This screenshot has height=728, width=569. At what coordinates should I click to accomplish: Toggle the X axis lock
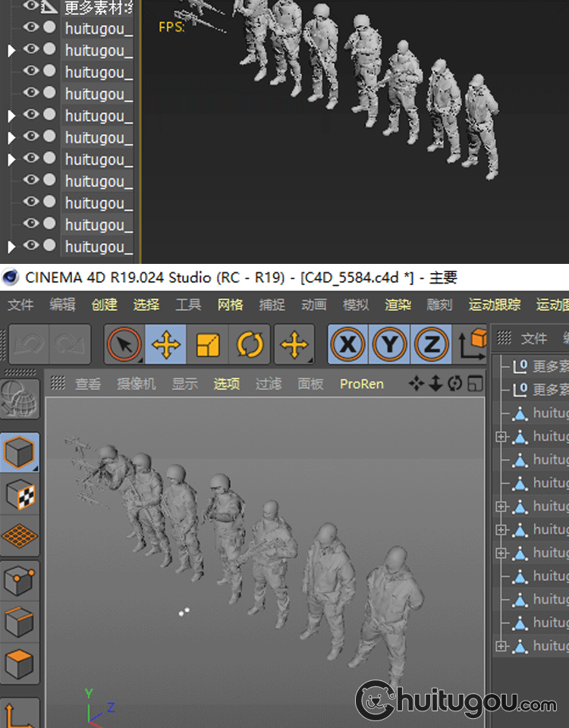[x=348, y=345]
